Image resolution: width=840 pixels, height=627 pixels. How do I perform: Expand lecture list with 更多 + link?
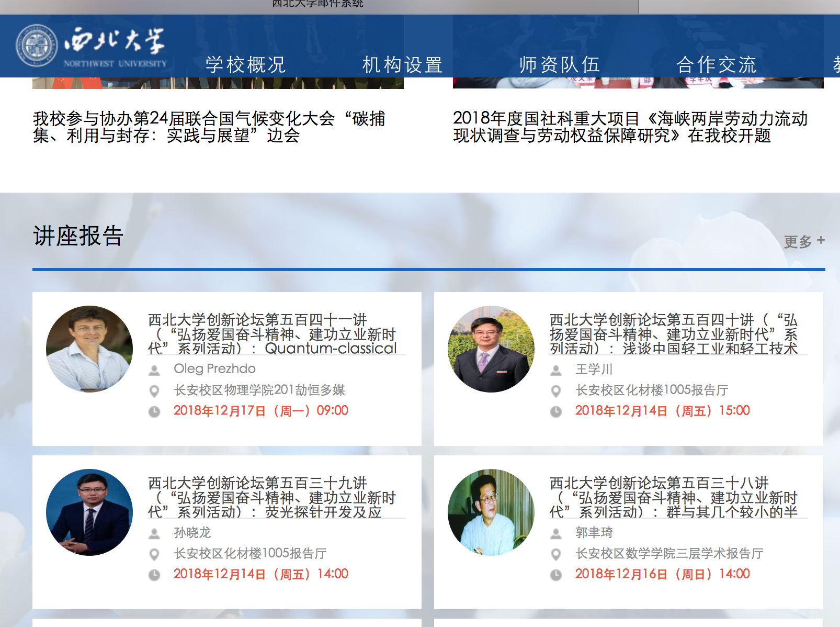(x=803, y=241)
